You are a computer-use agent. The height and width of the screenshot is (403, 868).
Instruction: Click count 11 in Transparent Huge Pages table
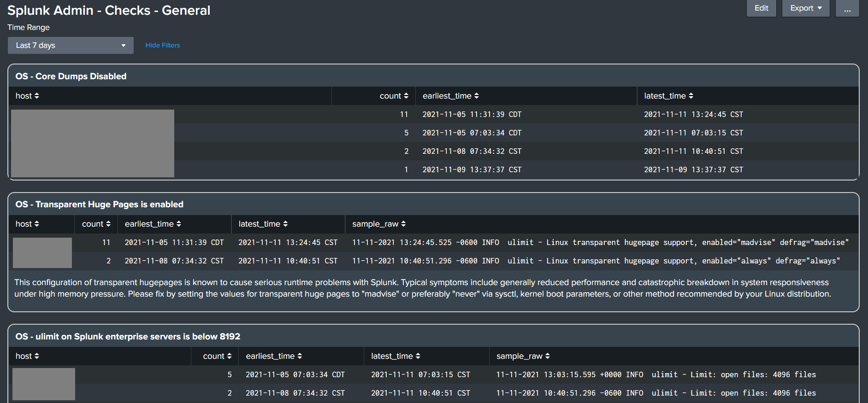(106, 242)
